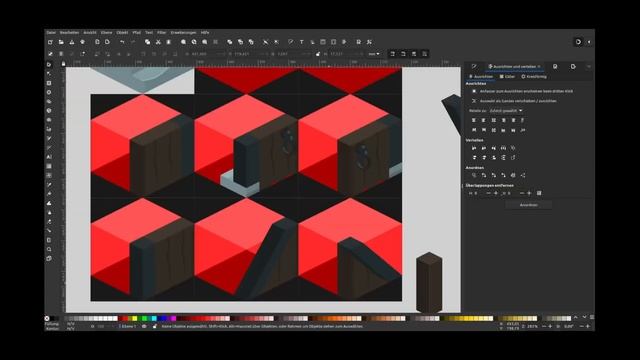640x360 pixels.
Task: Click zoom-out minus in status bar
Action: click(544, 326)
